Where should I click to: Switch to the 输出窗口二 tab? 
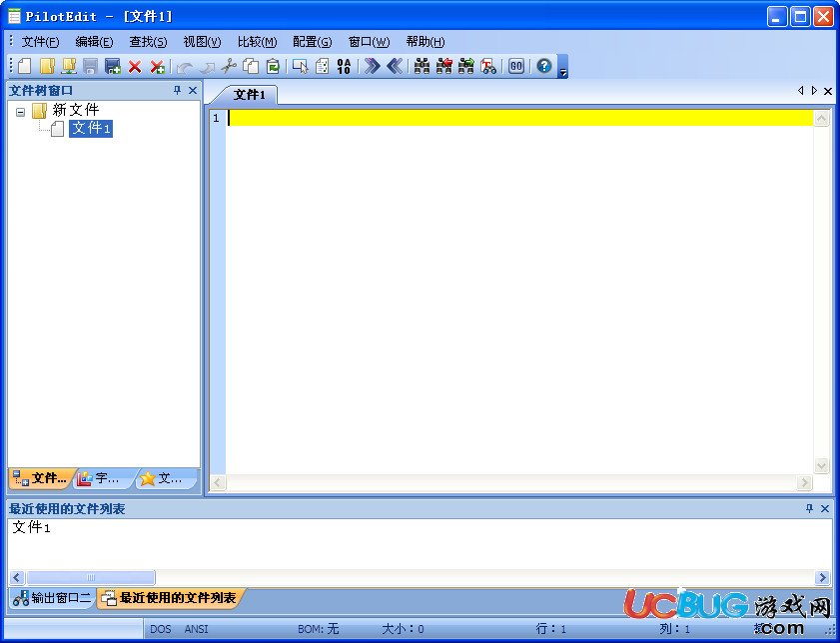coord(53,597)
